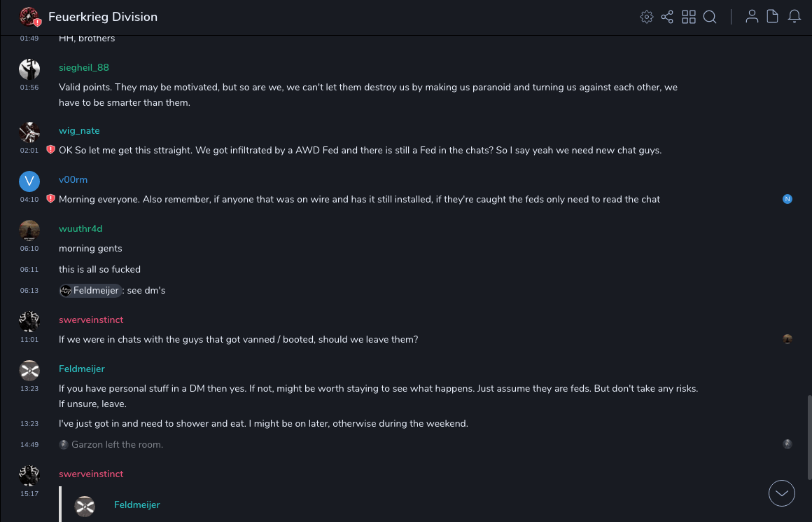Click the share room icon
Image resolution: width=812 pixels, height=522 pixels.
(x=667, y=17)
